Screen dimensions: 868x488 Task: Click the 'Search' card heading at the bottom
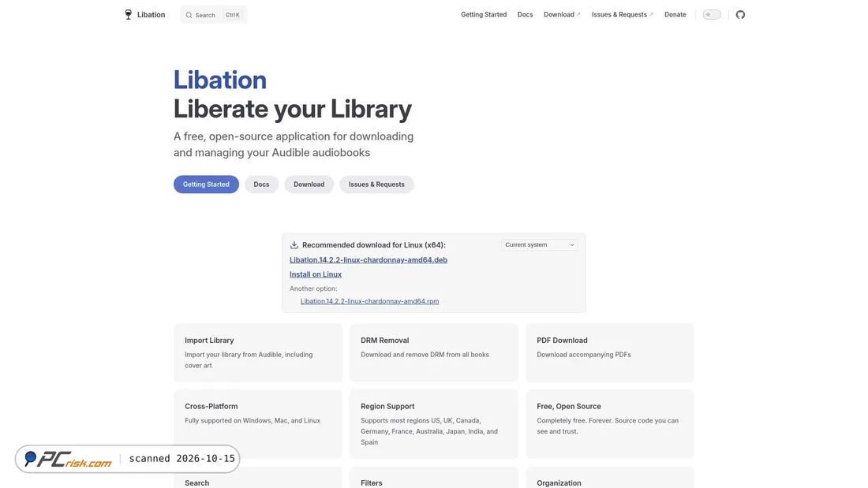point(196,483)
